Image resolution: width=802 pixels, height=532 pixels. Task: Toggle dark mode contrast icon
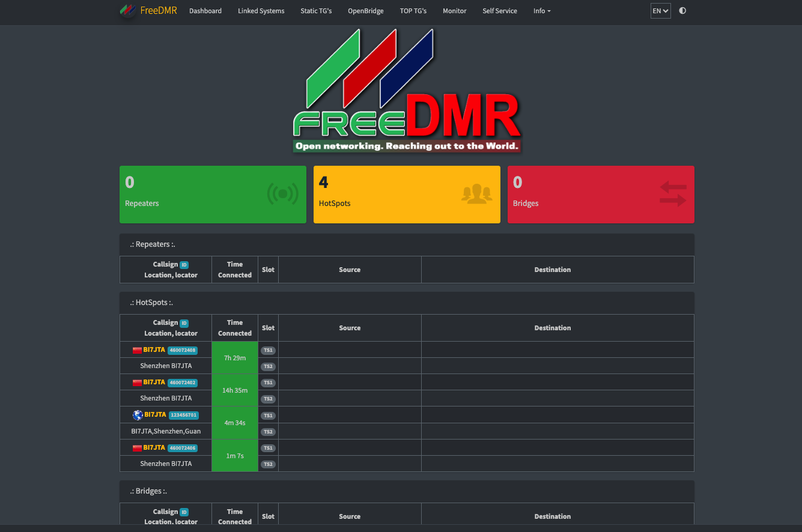point(682,11)
